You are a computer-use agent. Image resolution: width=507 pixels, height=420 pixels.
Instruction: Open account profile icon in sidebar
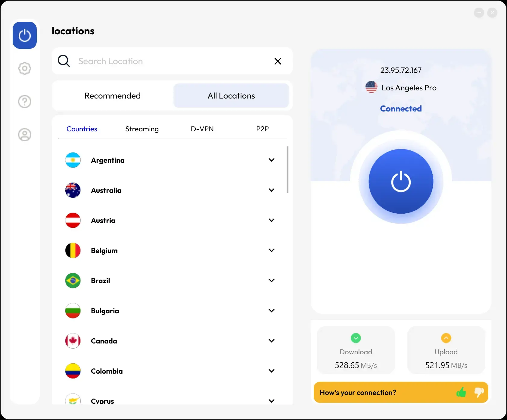tap(25, 135)
